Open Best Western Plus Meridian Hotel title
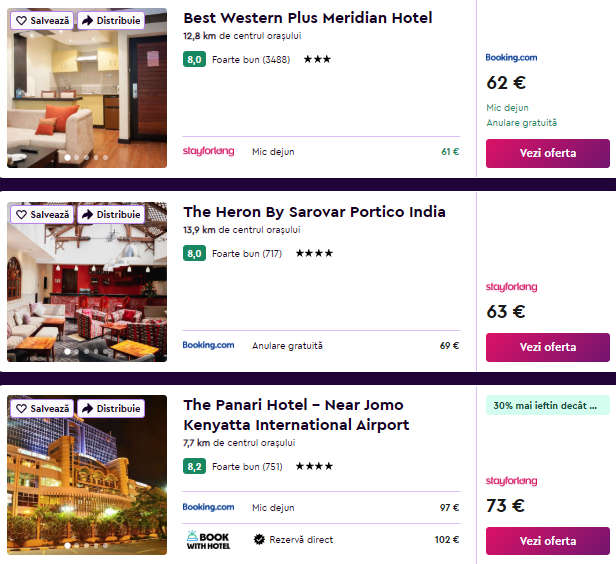Viewport: 616px width, 564px height. click(308, 18)
